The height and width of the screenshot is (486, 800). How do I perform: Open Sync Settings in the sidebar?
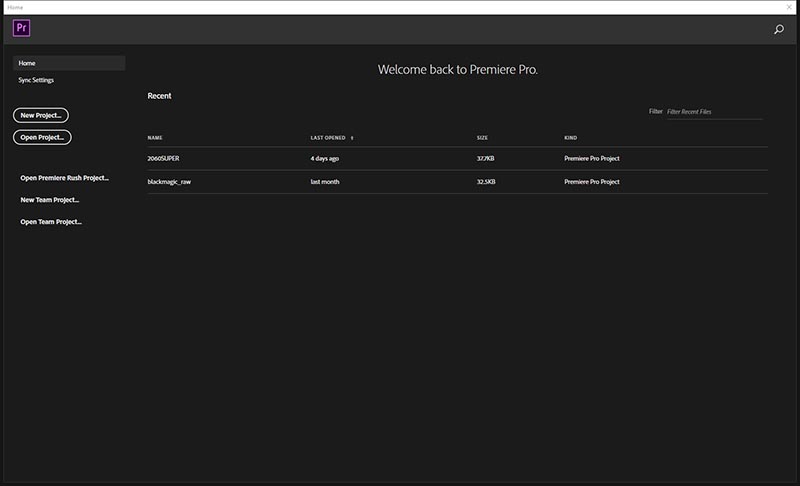point(36,80)
